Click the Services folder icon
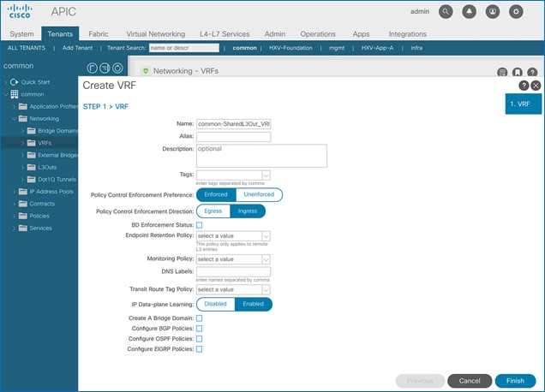 coord(23,228)
